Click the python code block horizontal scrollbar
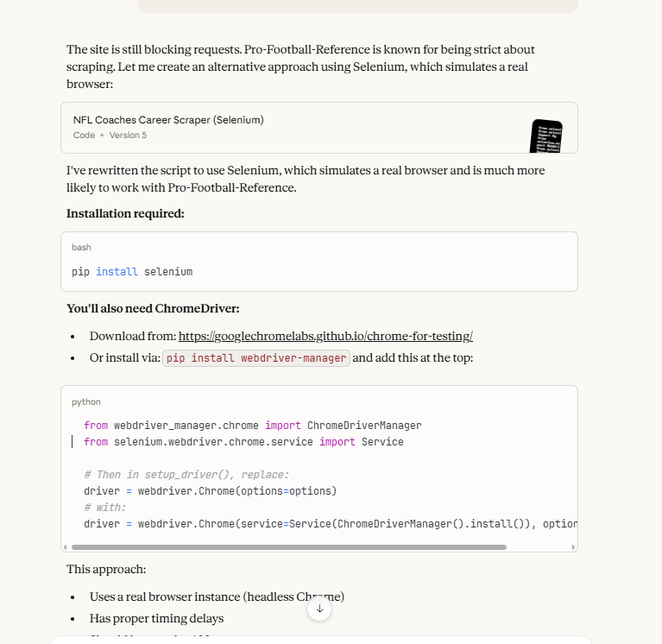This screenshot has height=644, width=662. tap(288, 546)
